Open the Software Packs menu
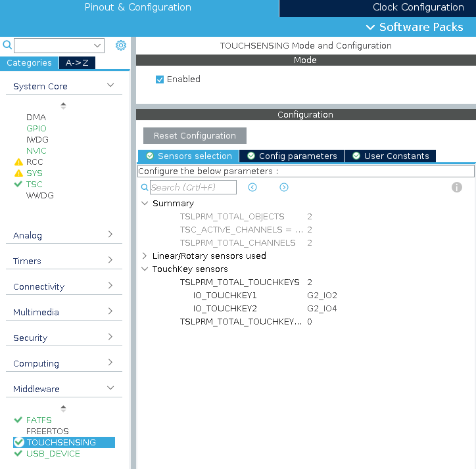Image resolution: width=476 pixels, height=469 pixels. point(415,27)
